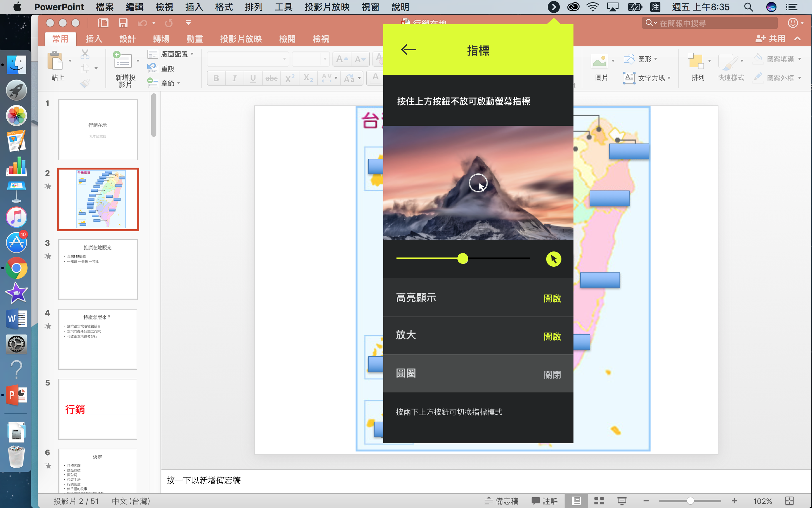Click the smiley feedback icon

[x=793, y=23]
